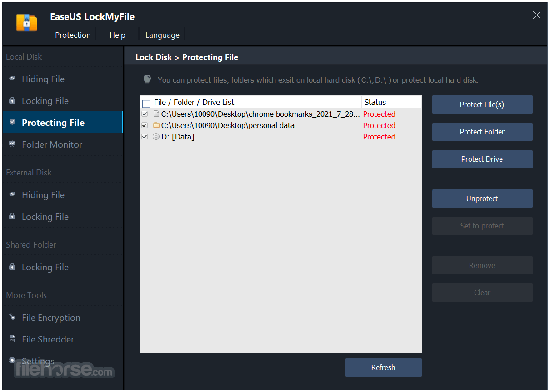Click Protected status of personal data row
Viewport: 550px width, 392px height.
tap(379, 125)
